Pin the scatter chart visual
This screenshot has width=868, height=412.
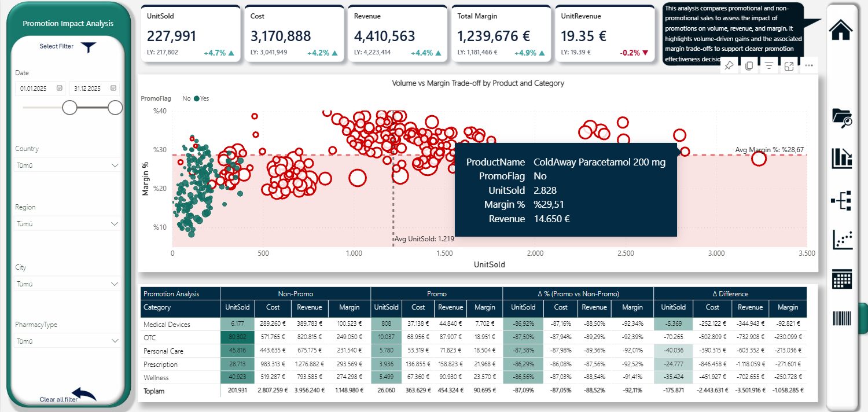coord(729,66)
